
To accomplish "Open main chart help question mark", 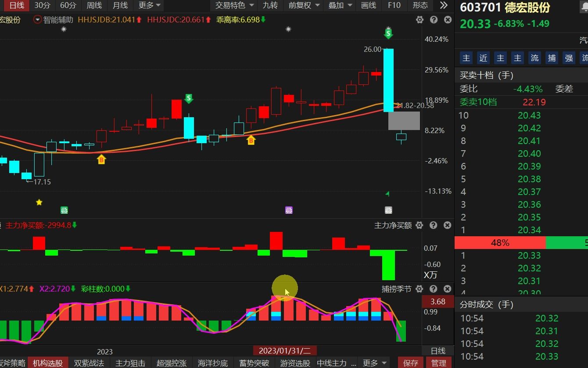I will coord(434,20).
